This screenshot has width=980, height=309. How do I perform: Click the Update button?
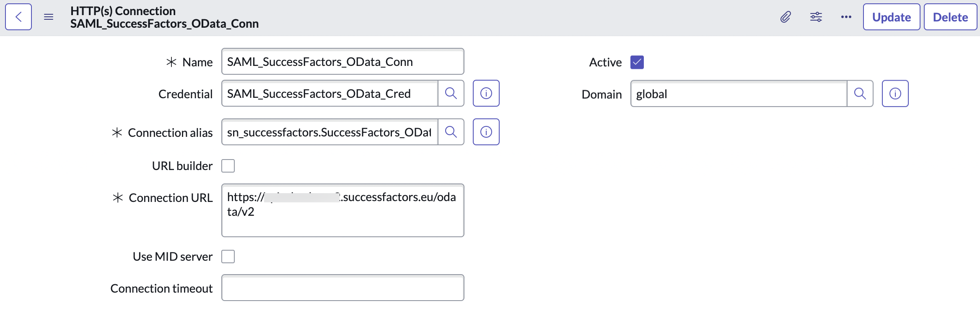pyautogui.click(x=892, y=17)
